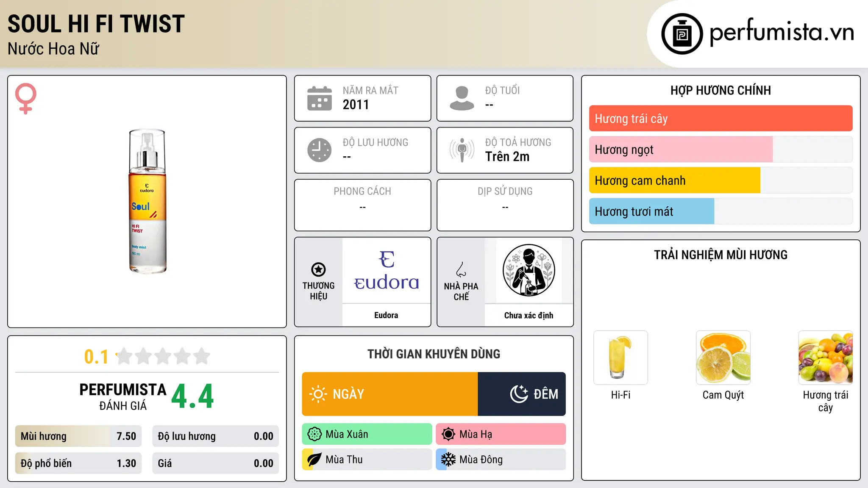The width and height of the screenshot is (868, 488).
Task: Click the Hương tươi mát accord bar
Action: click(x=721, y=211)
